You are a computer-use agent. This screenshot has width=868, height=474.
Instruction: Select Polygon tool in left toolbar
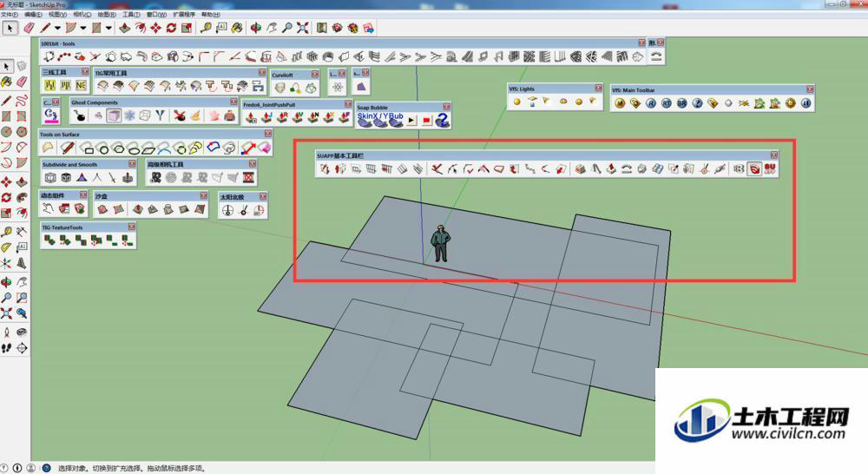coord(22,132)
